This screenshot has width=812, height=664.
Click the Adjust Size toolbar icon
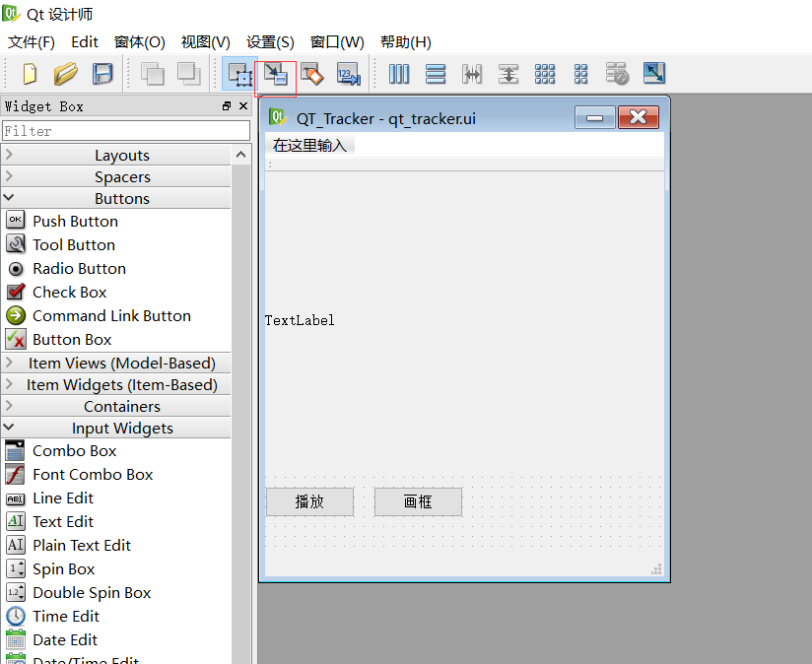(x=654, y=74)
